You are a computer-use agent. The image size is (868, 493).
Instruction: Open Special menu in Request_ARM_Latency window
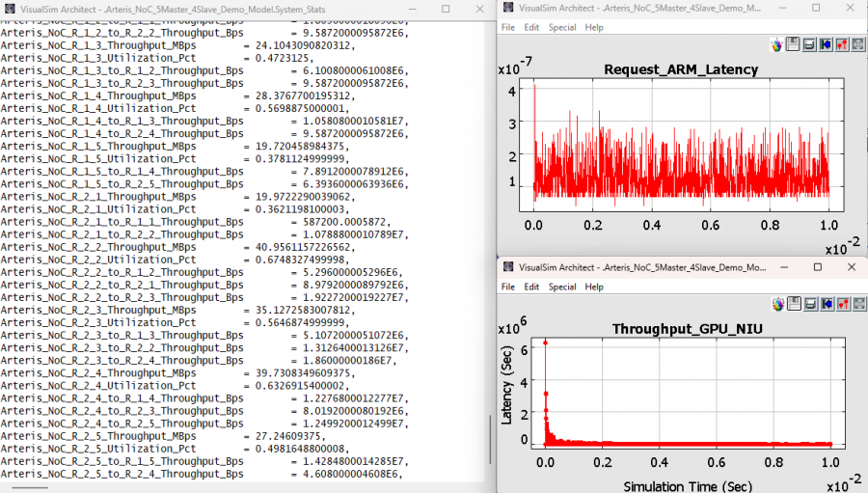tap(562, 27)
